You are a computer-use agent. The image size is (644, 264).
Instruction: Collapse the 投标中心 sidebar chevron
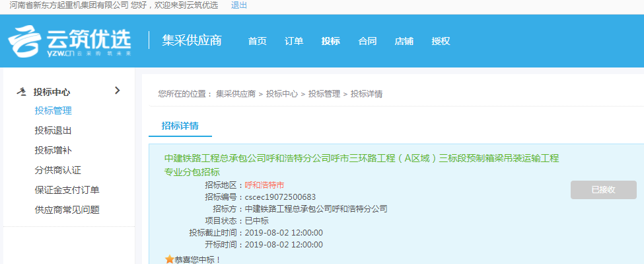118,91
